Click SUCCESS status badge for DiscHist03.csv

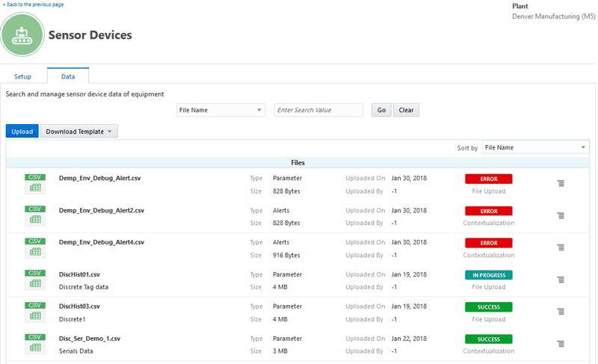pyautogui.click(x=489, y=307)
